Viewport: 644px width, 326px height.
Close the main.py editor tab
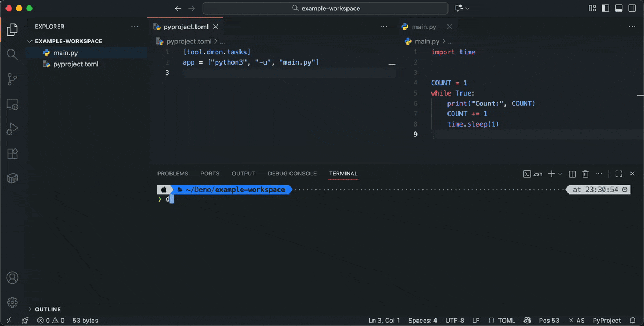pos(449,27)
